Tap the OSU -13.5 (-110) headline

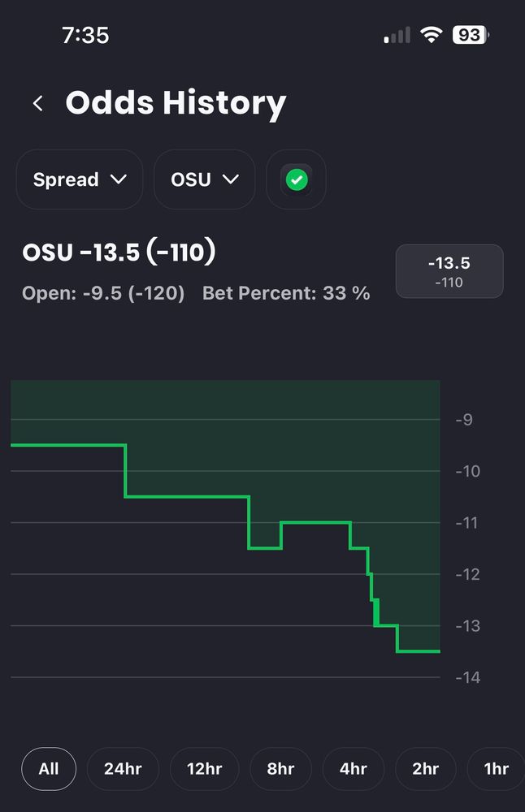(119, 253)
